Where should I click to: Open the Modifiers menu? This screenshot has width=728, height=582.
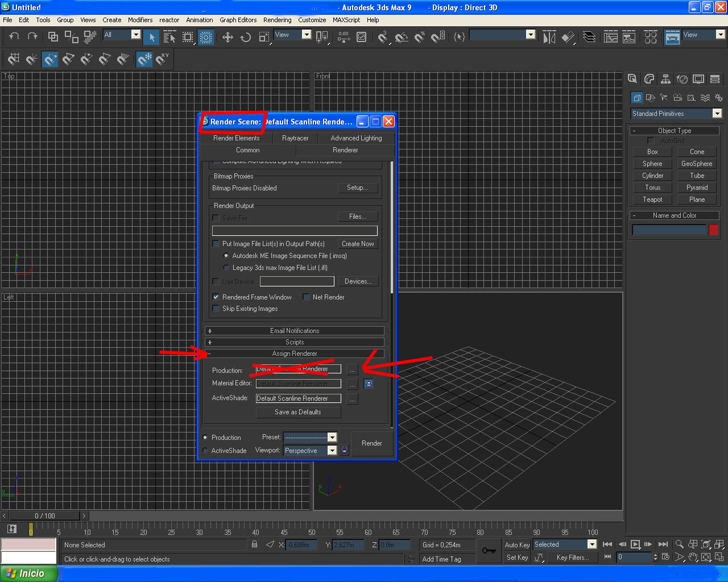(140, 20)
